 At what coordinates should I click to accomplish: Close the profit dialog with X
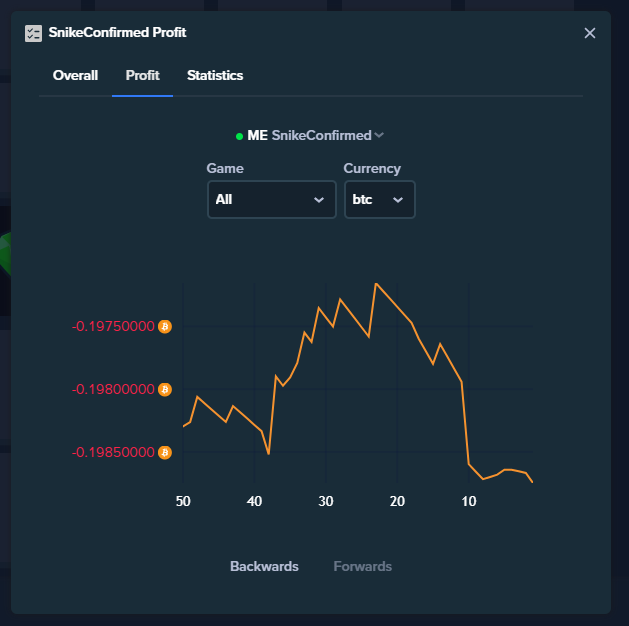coord(589,33)
